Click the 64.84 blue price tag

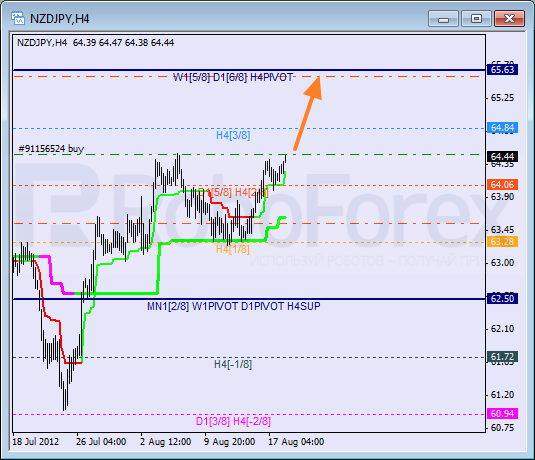(x=502, y=128)
